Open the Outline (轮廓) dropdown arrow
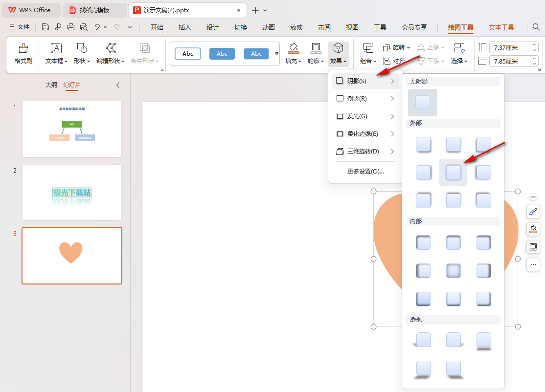Screen dimensions: 545x392 pyautogui.click(x=322, y=62)
